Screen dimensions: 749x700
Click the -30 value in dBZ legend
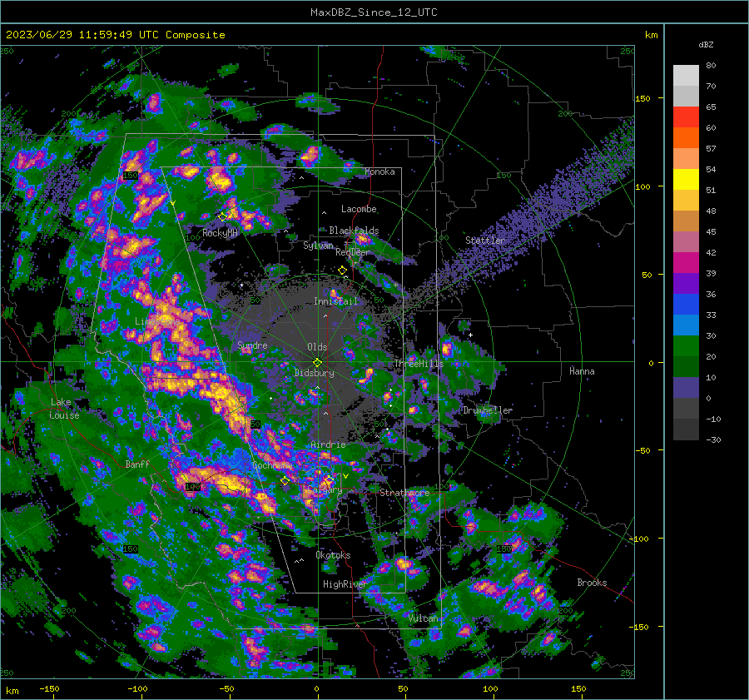[713, 439]
